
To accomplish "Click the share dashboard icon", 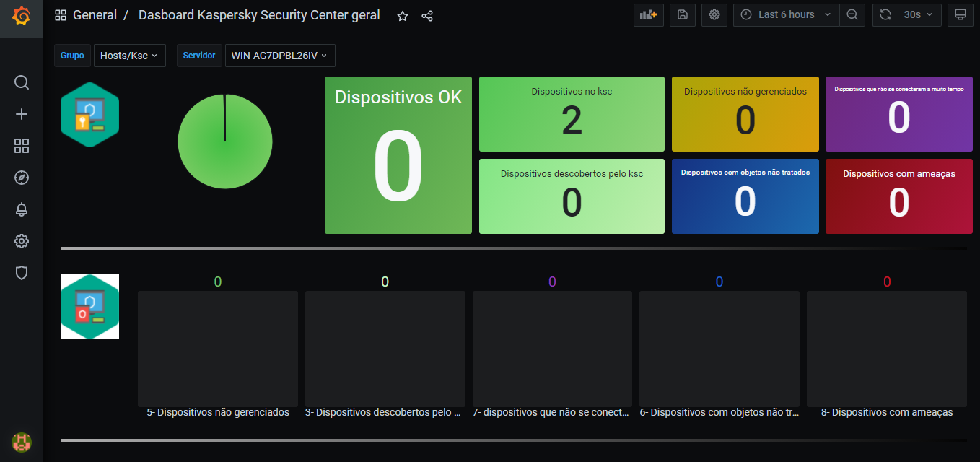I will (427, 15).
